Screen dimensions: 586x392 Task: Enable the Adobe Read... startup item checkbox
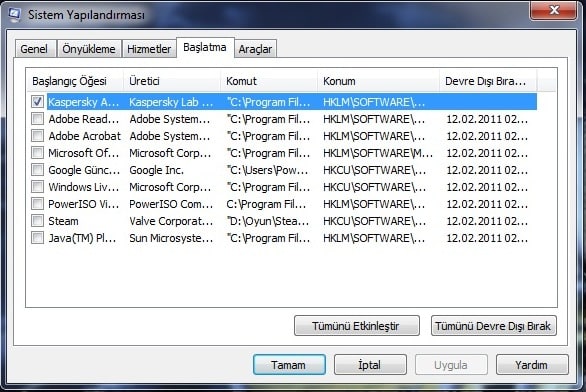(x=37, y=119)
